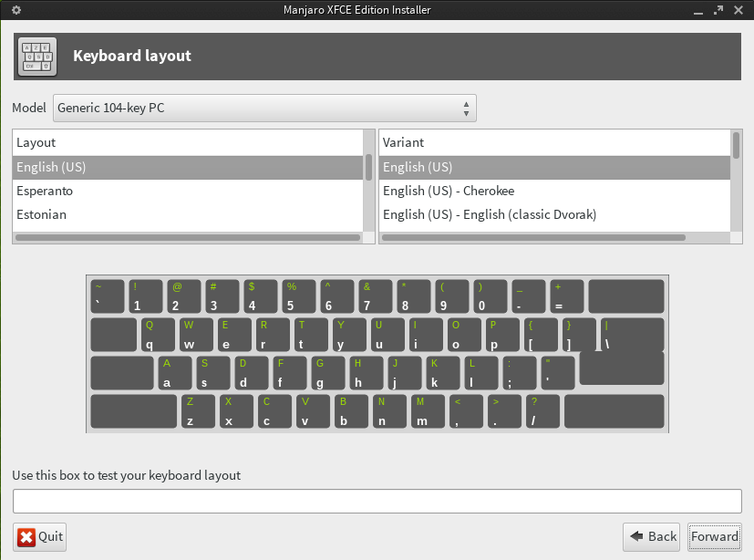Click the L key in the preview
The width and height of the screenshot is (754, 560).
click(x=481, y=373)
